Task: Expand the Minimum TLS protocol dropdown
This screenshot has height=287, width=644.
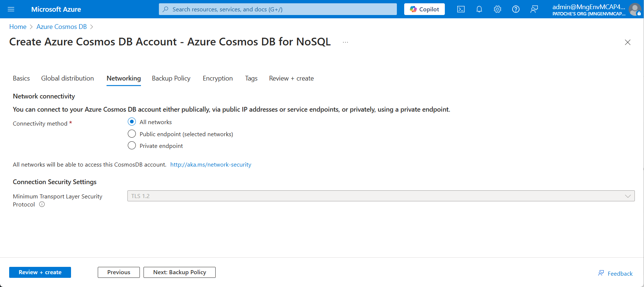Action: pos(381,196)
